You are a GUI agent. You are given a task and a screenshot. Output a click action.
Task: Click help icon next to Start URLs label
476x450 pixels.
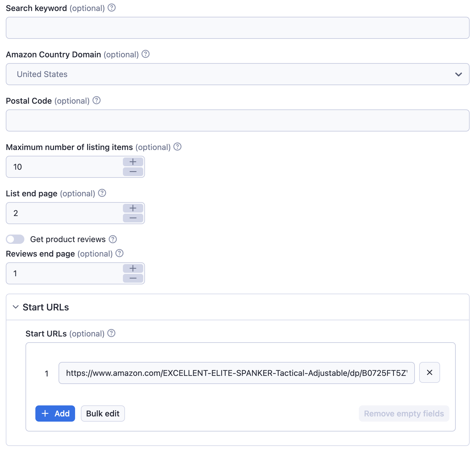point(111,333)
